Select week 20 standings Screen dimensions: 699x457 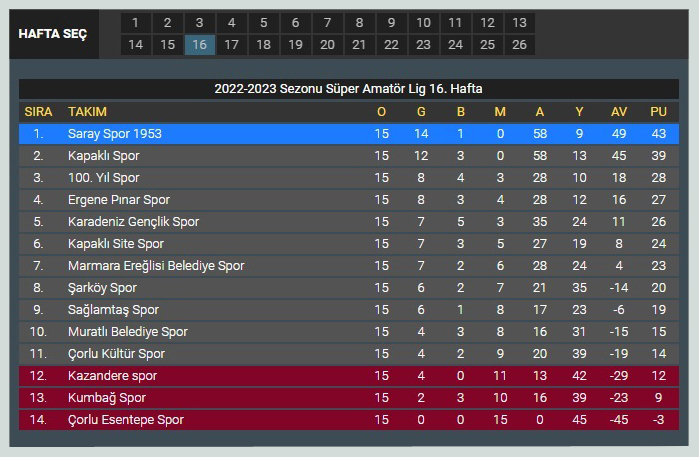coord(327,45)
